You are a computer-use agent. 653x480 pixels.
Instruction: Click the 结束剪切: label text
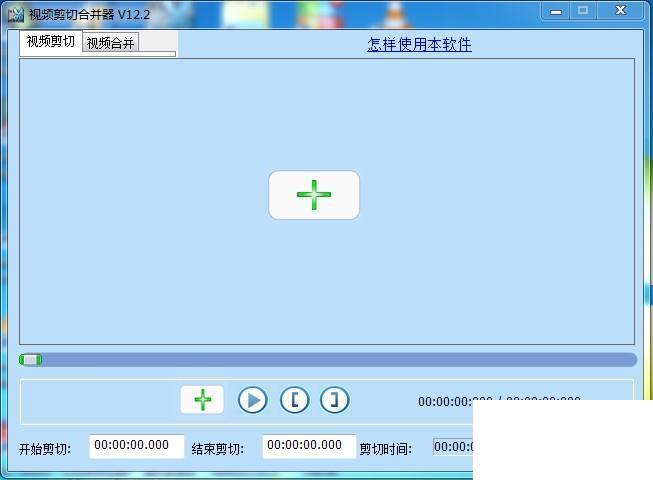click(x=218, y=449)
